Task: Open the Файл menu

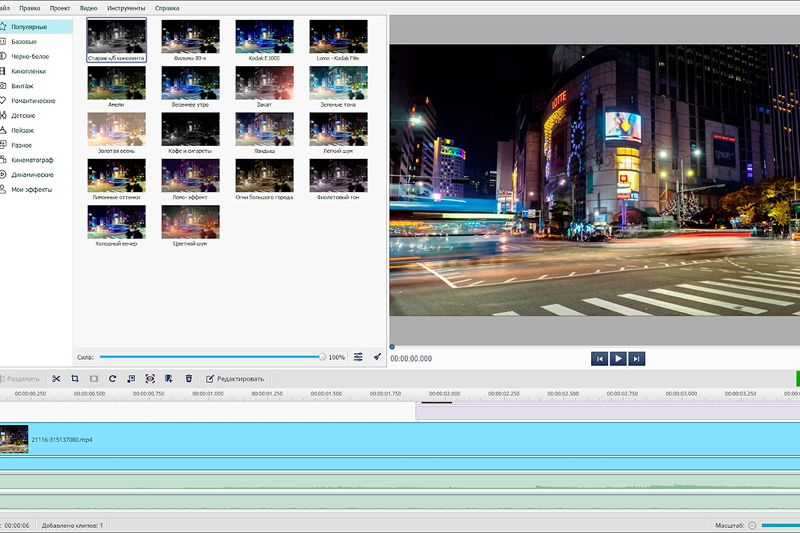Action: pos(5,8)
